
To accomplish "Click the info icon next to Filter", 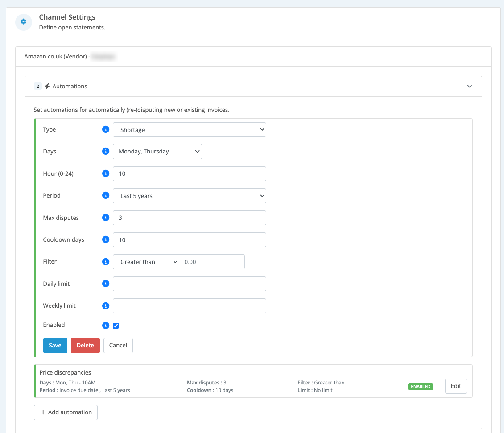I will point(106,262).
